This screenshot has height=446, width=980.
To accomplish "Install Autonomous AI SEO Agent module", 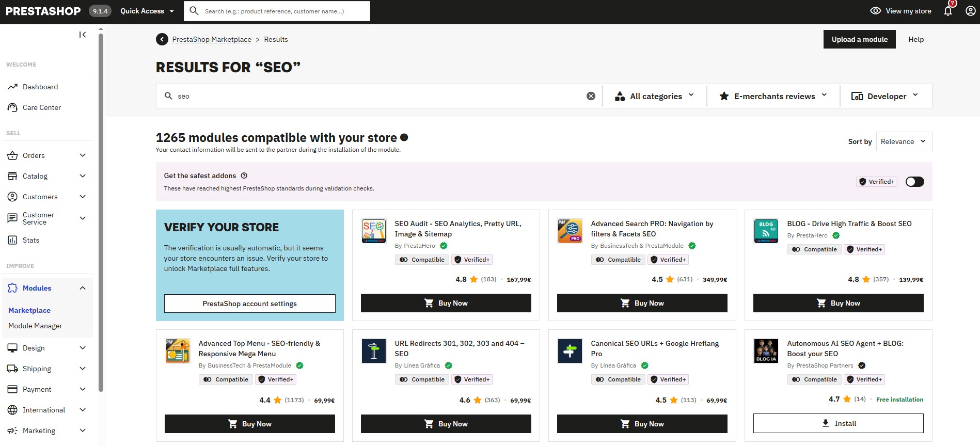I will pyautogui.click(x=839, y=423).
